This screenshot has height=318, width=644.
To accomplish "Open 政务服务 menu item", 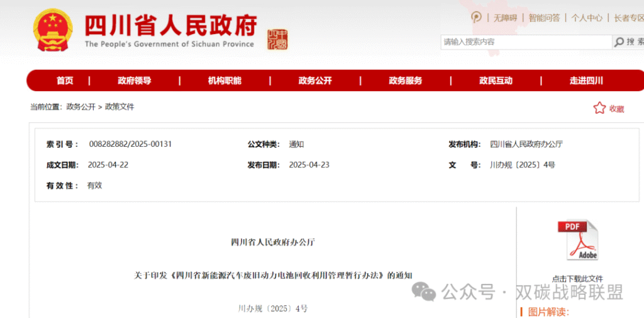I will [406, 81].
